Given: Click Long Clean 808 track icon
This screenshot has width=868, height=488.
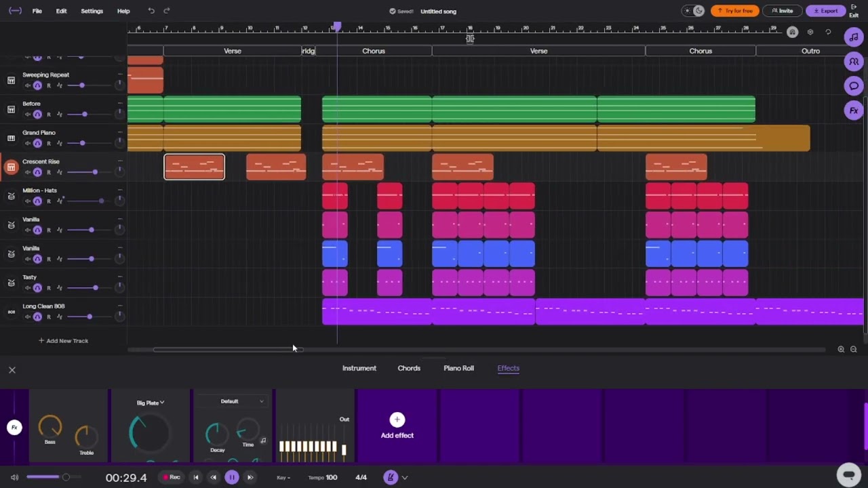Looking at the screenshot, I should (x=11, y=312).
